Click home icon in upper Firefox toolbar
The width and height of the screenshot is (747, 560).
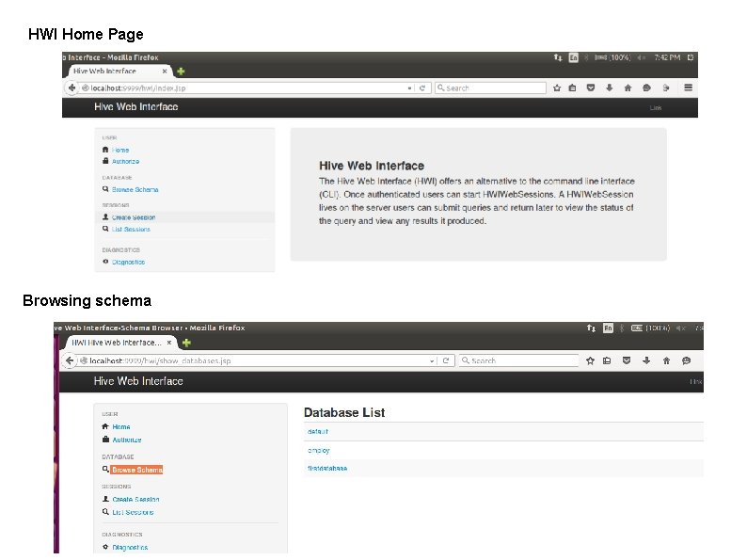click(628, 88)
